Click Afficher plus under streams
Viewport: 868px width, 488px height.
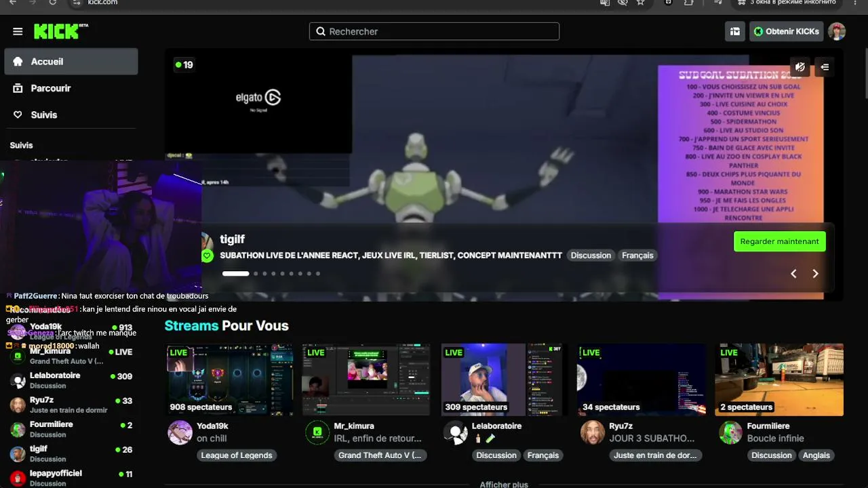(x=504, y=485)
